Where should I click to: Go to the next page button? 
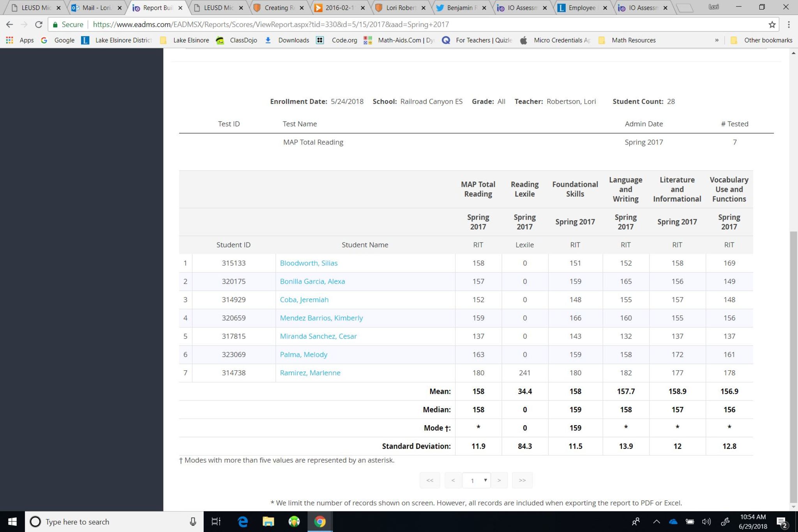click(499, 480)
